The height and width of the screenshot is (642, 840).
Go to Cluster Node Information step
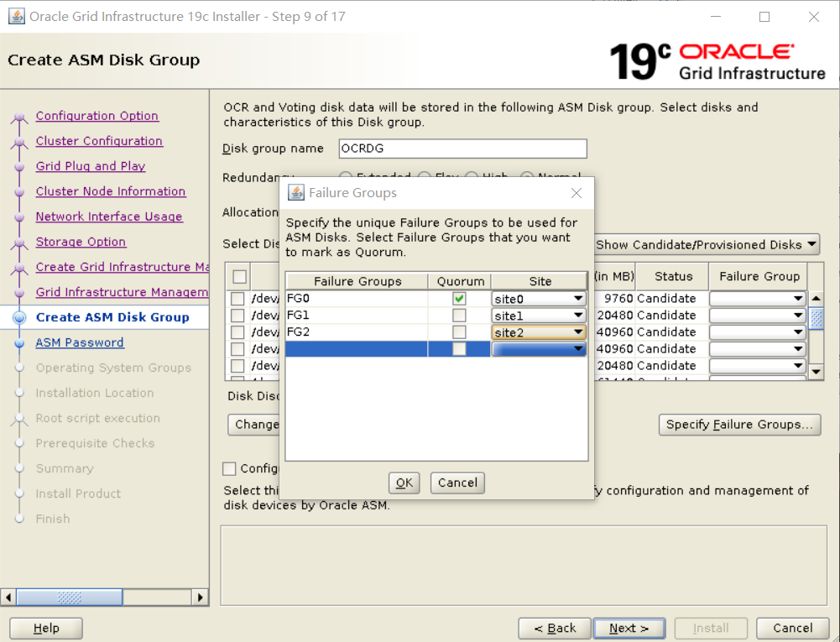pyautogui.click(x=111, y=191)
